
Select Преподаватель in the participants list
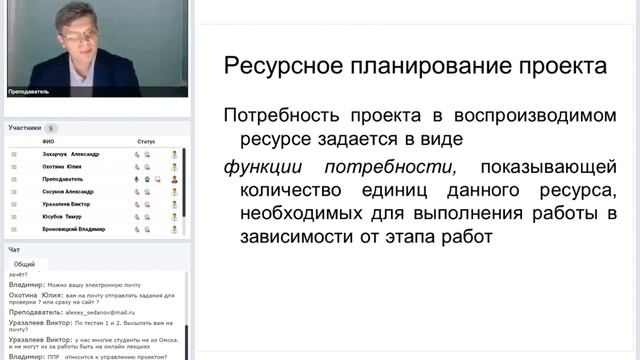click(62, 179)
